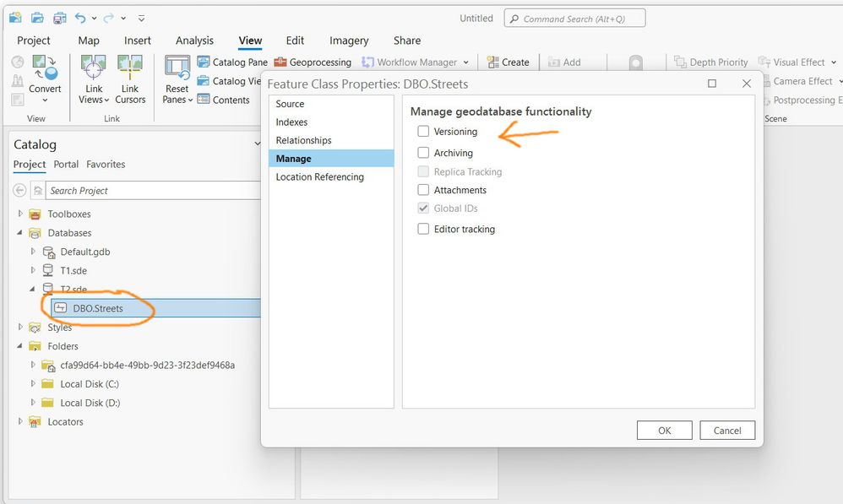Click the OK button

pos(665,431)
